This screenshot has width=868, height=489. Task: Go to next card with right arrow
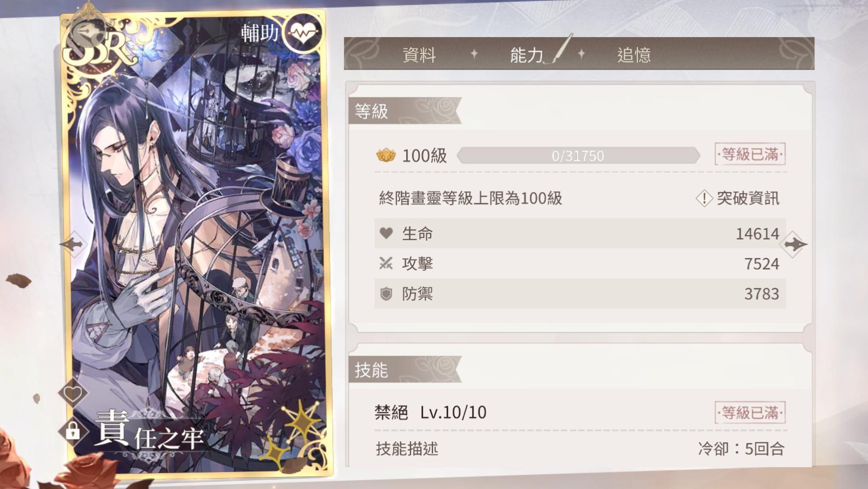pos(794,245)
